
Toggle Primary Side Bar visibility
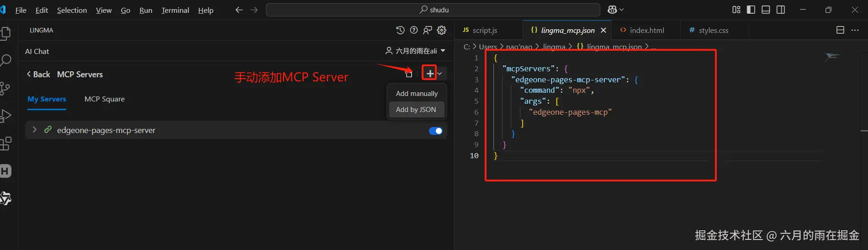click(751, 10)
